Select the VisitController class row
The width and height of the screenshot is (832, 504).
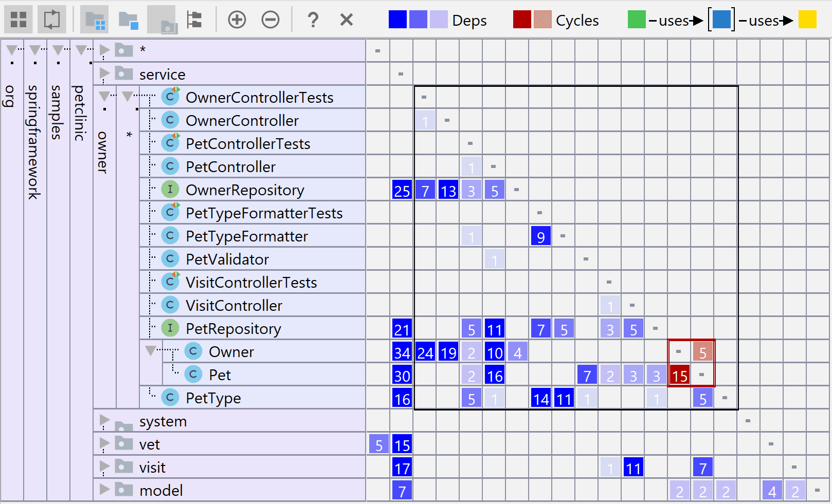pos(233,306)
